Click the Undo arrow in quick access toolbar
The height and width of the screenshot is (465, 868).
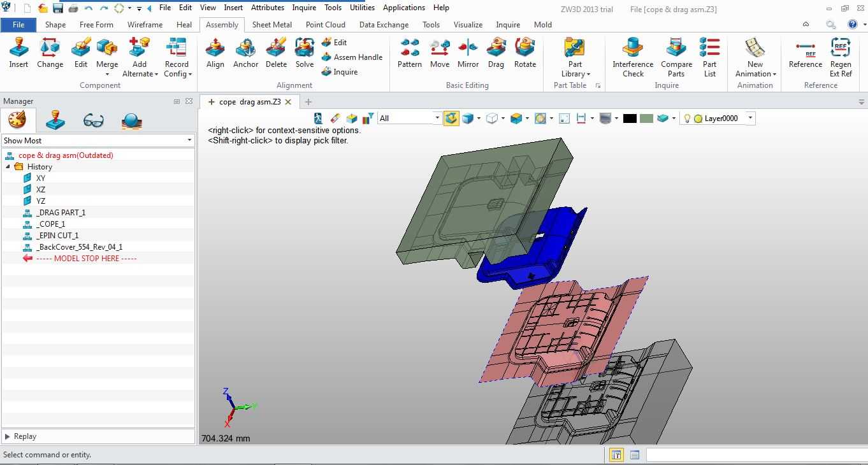[x=89, y=8]
